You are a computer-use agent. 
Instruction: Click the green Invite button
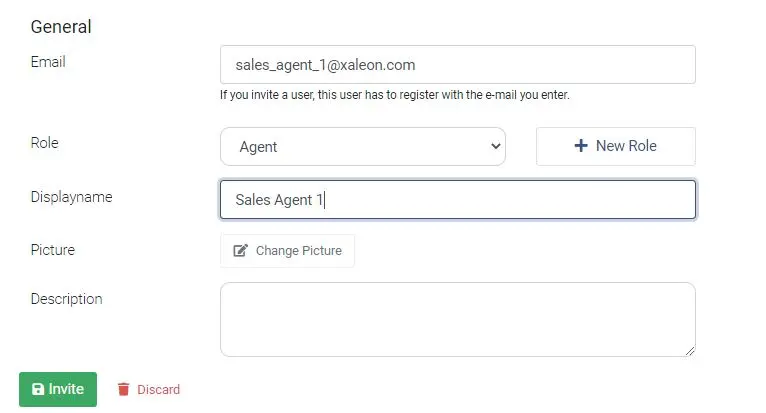click(58, 389)
